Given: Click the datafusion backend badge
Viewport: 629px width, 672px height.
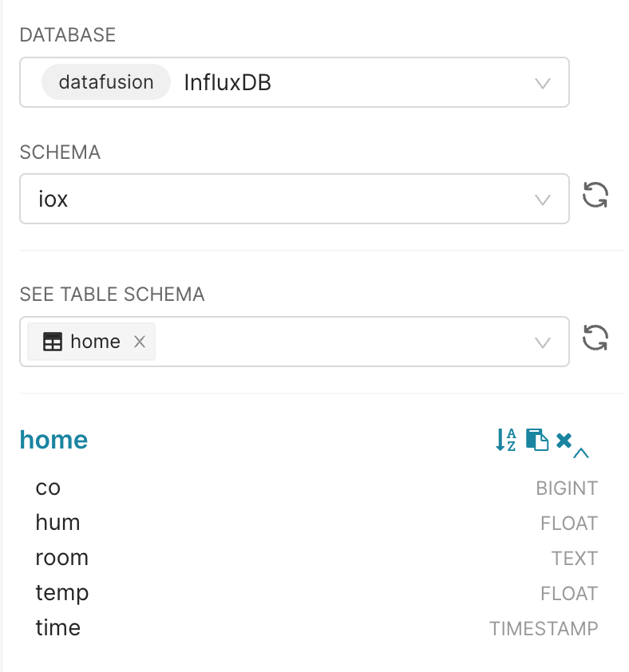Looking at the screenshot, I should point(106,82).
